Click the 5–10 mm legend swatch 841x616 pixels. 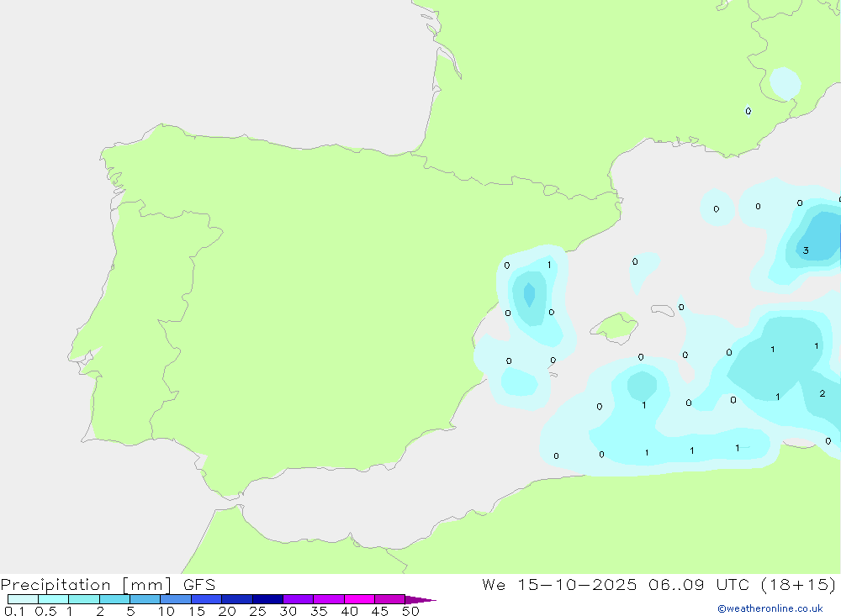click(x=145, y=599)
